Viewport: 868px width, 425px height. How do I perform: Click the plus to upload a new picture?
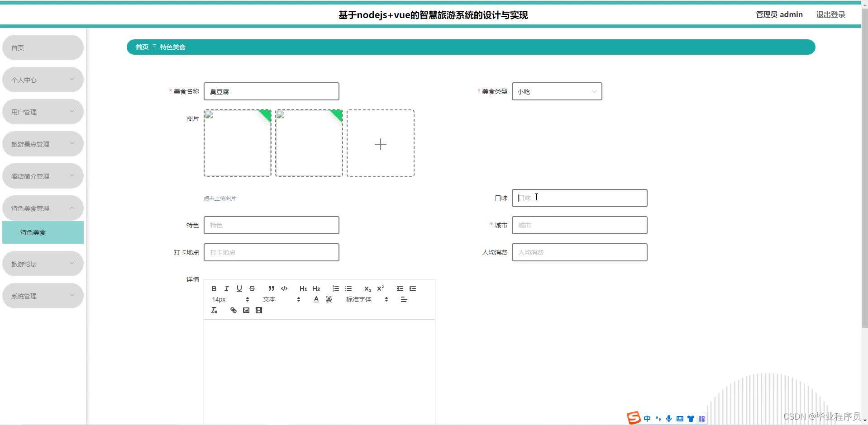(381, 143)
